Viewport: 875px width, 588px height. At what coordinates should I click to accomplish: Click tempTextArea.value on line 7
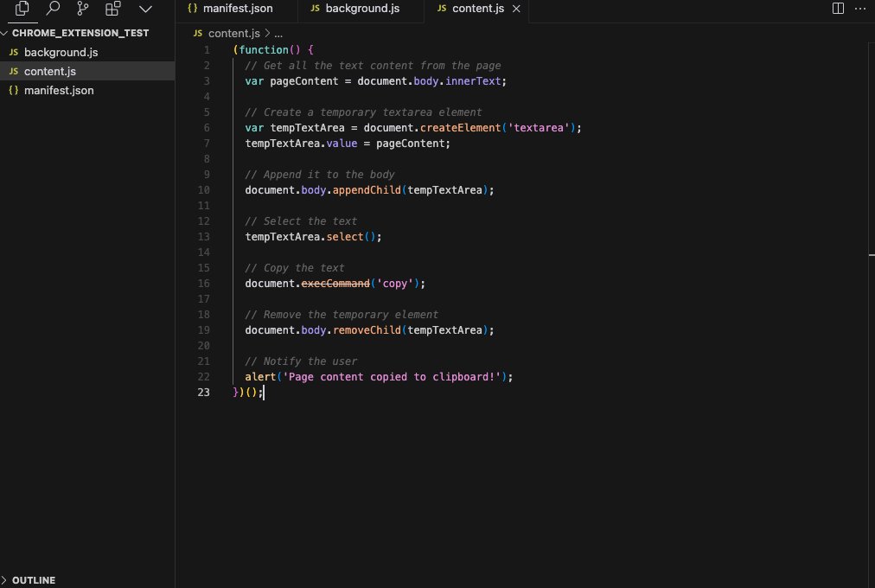(302, 144)
